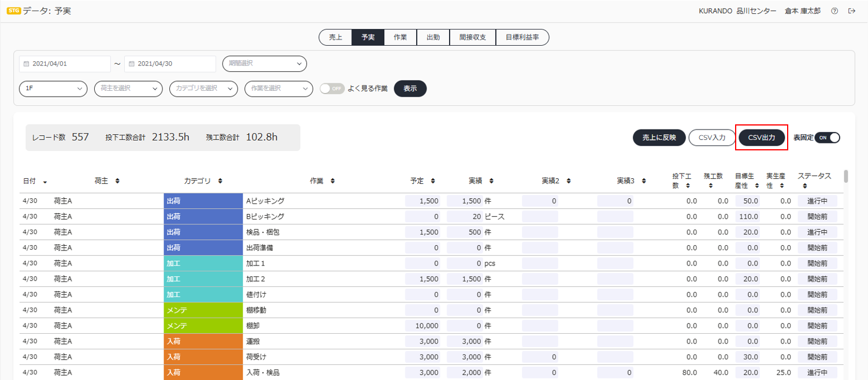Go to the 目標利益率 tab
The height and width of the screenshot is (380, 868).
(x=522, y=37)
